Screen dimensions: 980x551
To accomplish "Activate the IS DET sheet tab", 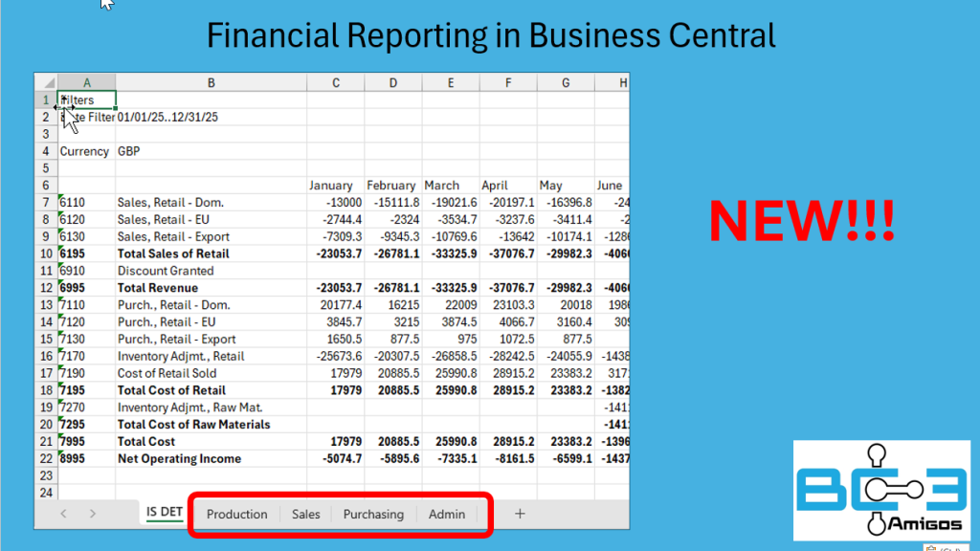I will coord(164,512).
